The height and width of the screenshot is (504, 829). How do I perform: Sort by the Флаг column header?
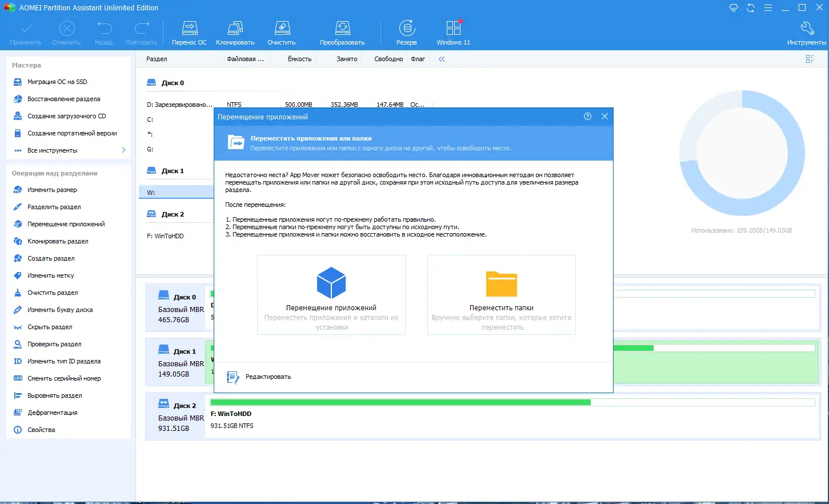(418, 59)
